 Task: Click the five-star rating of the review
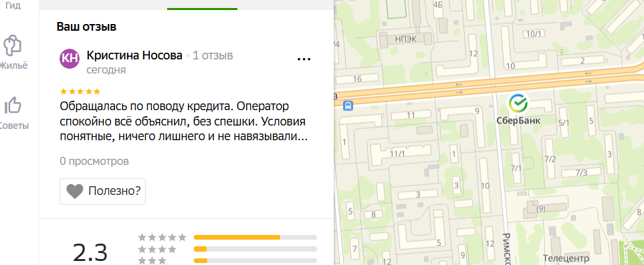[80, 91]
